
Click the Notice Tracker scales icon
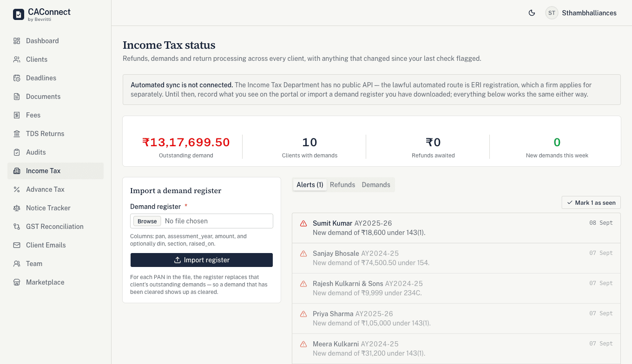pyautogui.click(x=17, y=208)
